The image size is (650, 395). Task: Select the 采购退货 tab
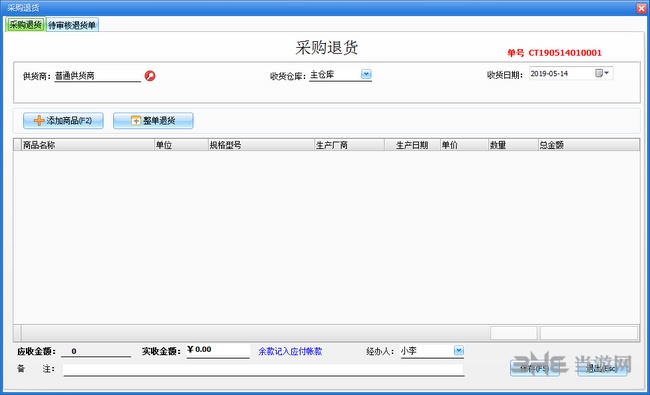25,25
